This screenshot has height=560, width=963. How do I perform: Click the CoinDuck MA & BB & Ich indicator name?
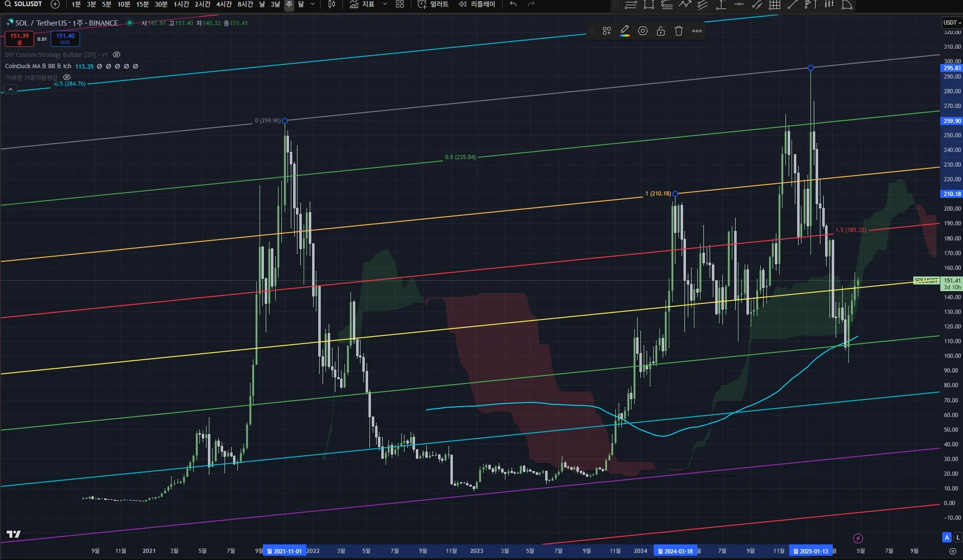[38, 66]
